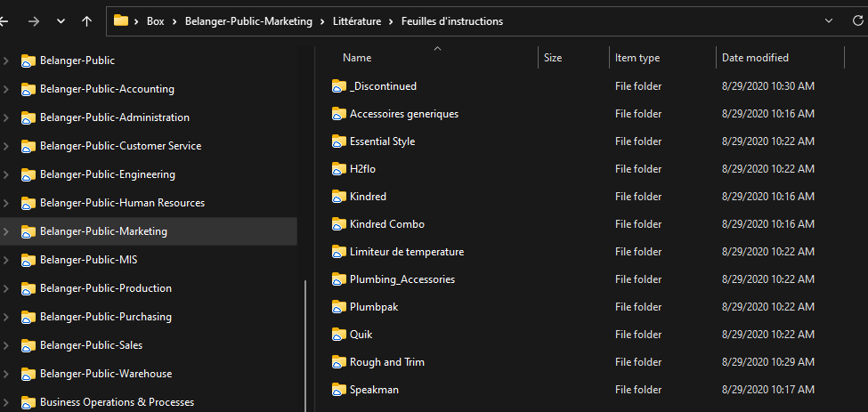Viewport: 868px width, 412px height.
Task: Select Belanger-Public-Purchasing in navigation pane
Action: [x=106, y=317]
